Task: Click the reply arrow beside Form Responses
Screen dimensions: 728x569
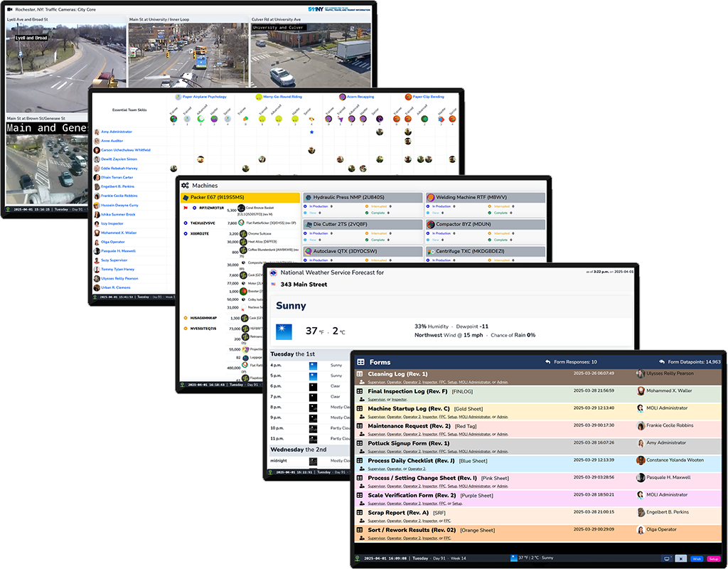Action: 548,362
